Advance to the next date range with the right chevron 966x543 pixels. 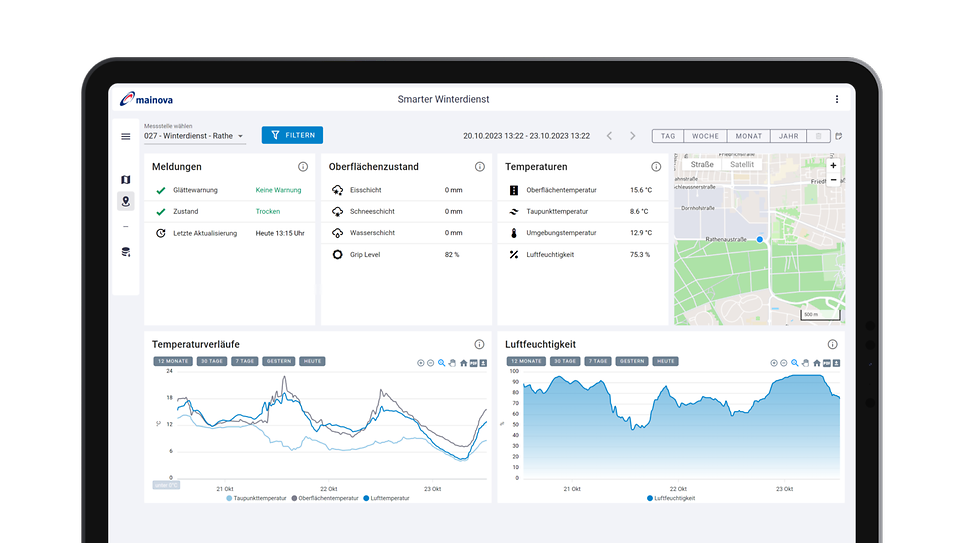[x=632, y=136]
